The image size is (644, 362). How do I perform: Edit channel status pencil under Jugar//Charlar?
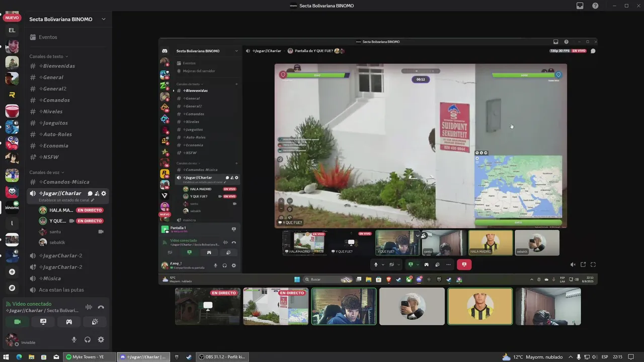click(x=92, y=200)
